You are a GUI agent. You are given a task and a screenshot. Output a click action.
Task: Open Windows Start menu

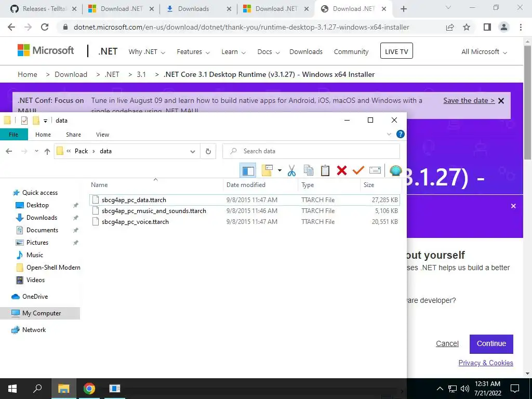12,389
